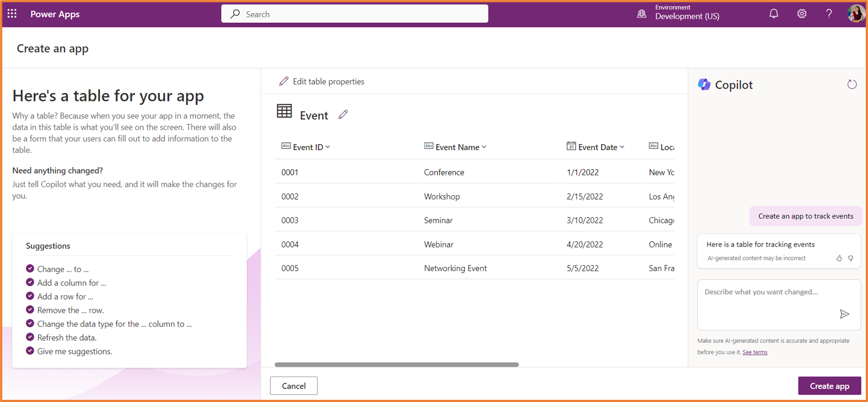Screen dimensions: 868x402
Task: Send the Copilot message via the paper plane
Action: pos(844,314)
